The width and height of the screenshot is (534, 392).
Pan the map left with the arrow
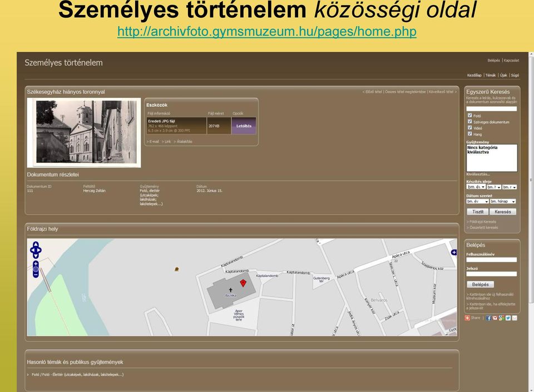[x=32, y=250]
